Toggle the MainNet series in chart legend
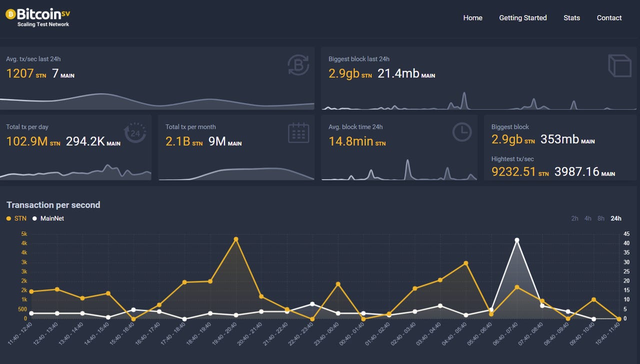 pyautogui.click(x=48, y=218)
